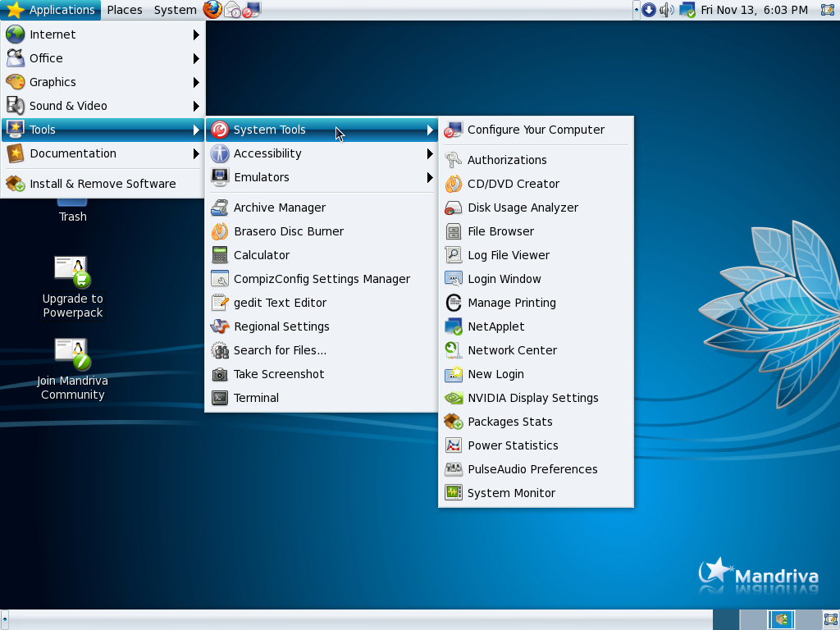Click the File Browser cabinet icon

453,231
